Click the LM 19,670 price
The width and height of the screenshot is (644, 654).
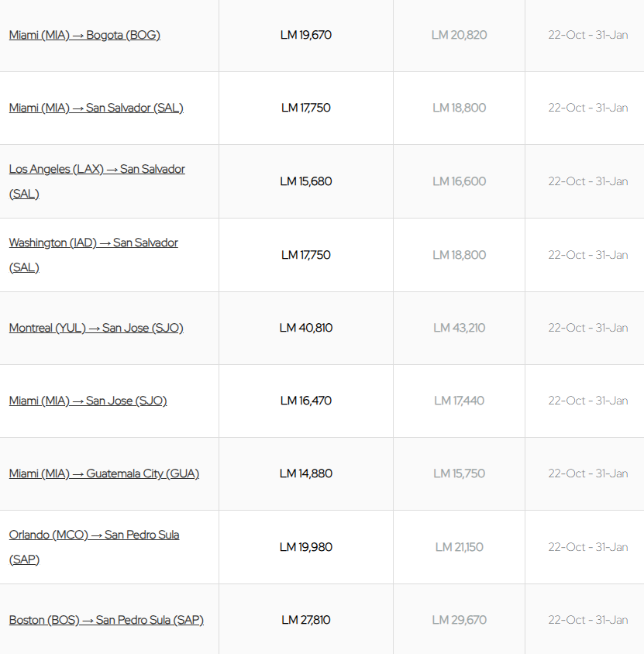(x=306, y=35)
